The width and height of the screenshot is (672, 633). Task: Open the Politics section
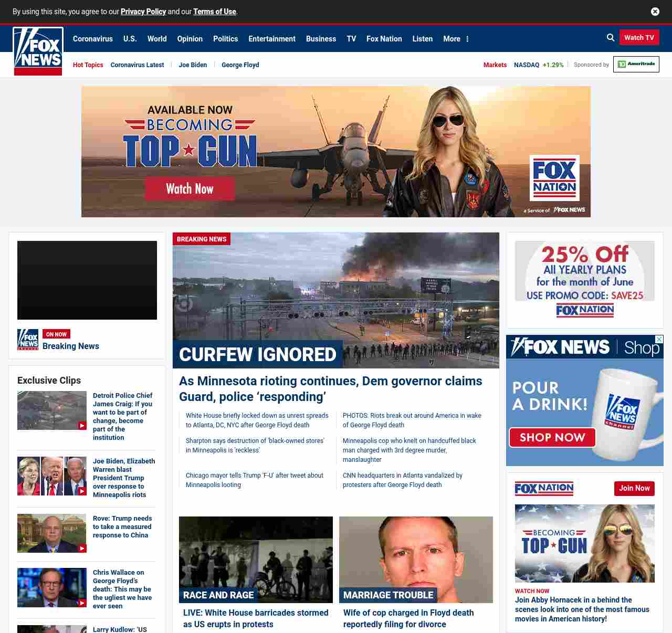[225, 39]
